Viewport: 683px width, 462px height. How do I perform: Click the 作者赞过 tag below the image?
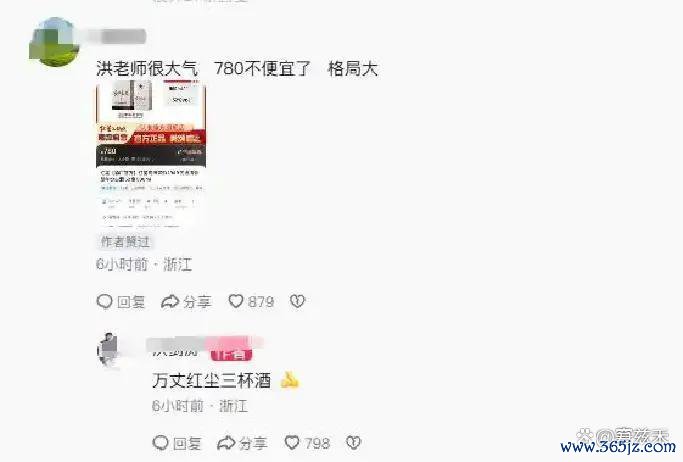tap(125, 242)
